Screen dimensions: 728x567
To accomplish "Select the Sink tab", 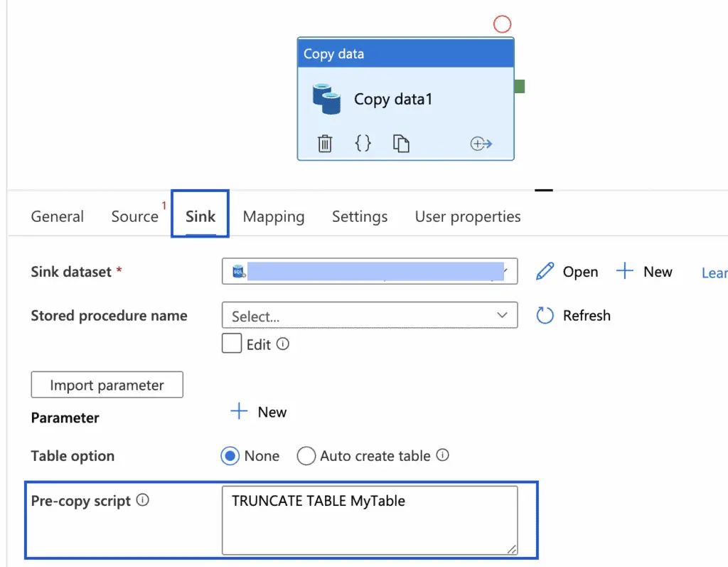I will click(x=200, y=216).
